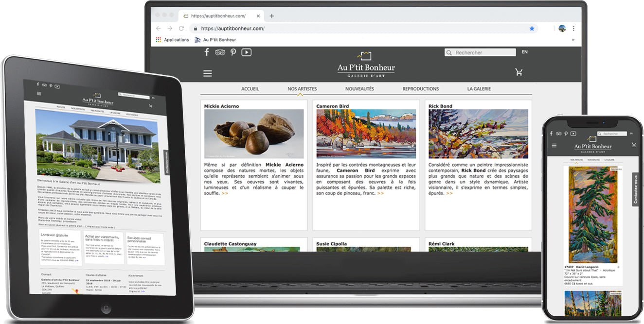Open the Facebook icon on laptop site
644x324 pixels.
coord(206,52)
